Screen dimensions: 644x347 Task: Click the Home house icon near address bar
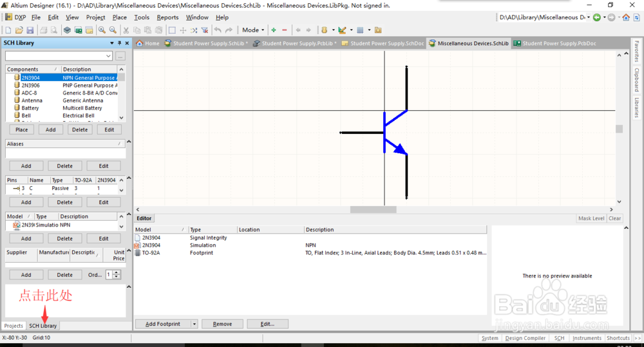point(626,17)
